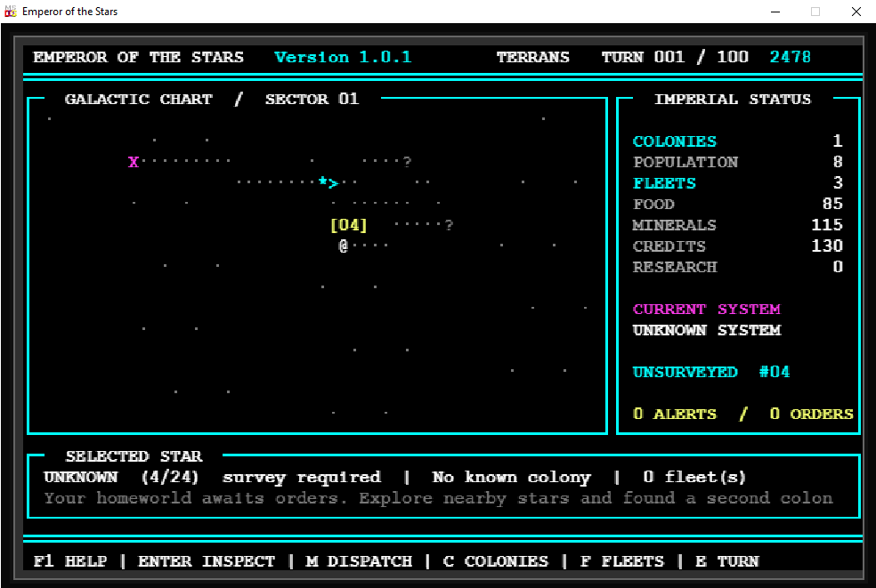
Task: Click the UNKNOWN SYSTEM text
Action: click(706, 330)
